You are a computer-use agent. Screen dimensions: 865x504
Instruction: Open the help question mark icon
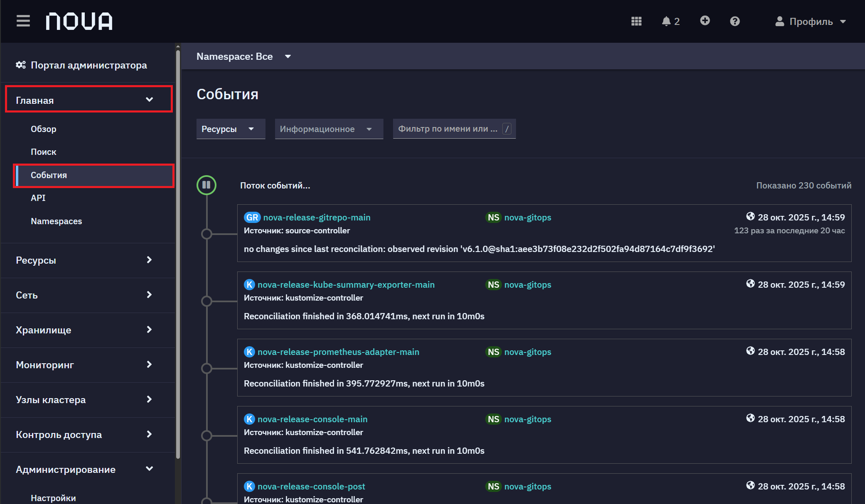(735, 21)
